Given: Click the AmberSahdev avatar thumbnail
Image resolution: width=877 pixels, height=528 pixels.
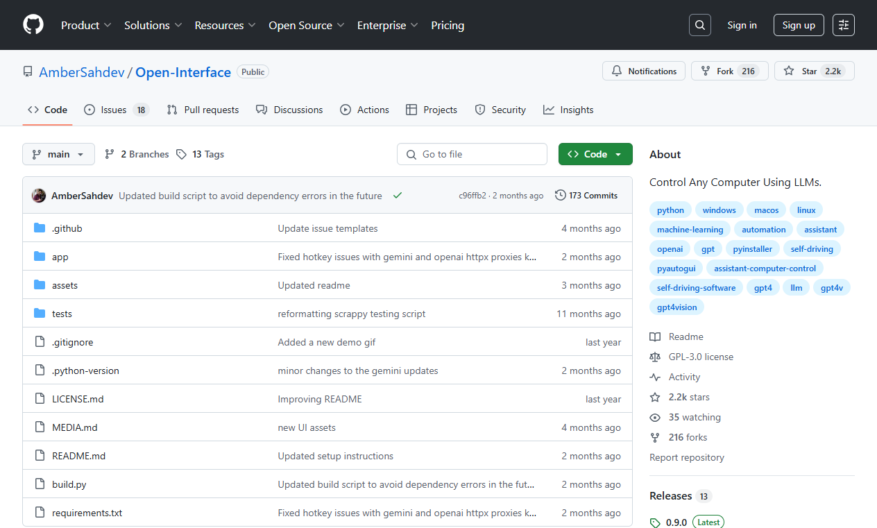Looking at the screenshot, I should pyautogui.click(x=39, y=195).
